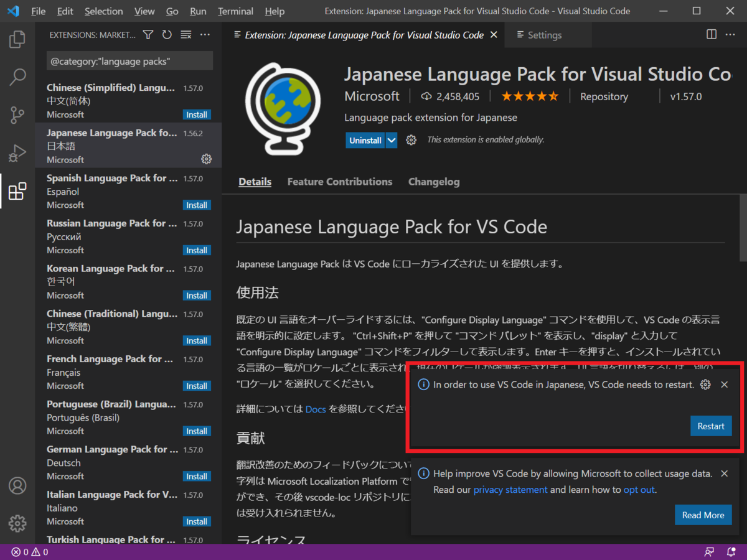747x560 pixels.
Task: Click the Microsoft publisher link
Action: 372,96
